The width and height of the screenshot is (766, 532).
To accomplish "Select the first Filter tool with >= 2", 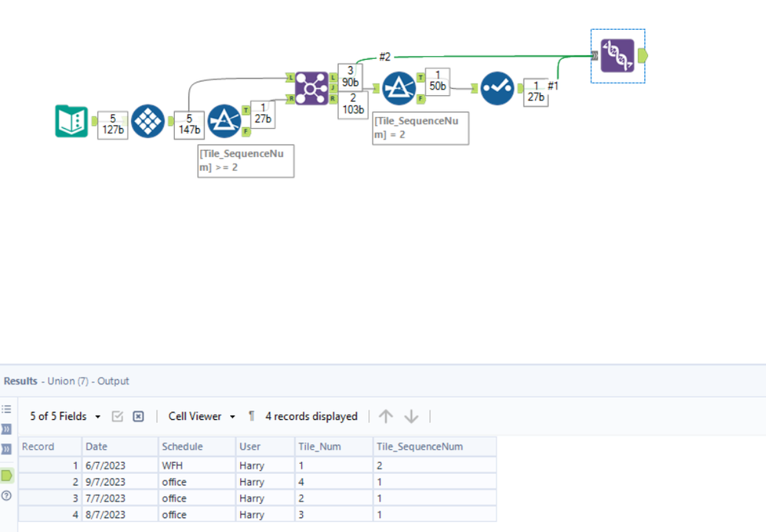I will coord(224,121).
